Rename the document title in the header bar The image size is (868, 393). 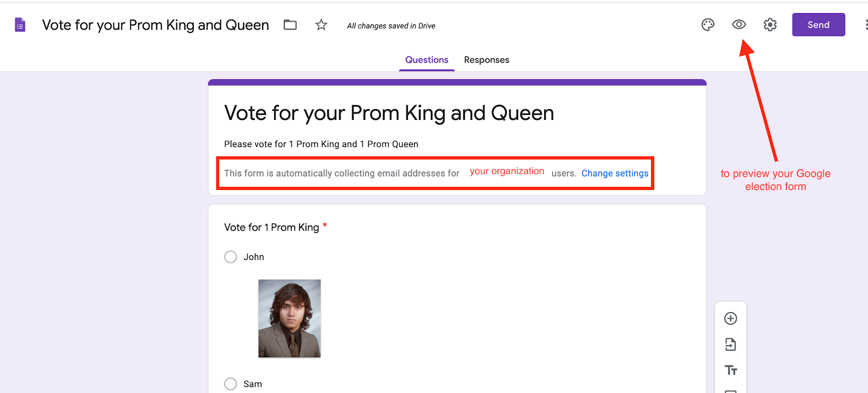pos(156,25)
